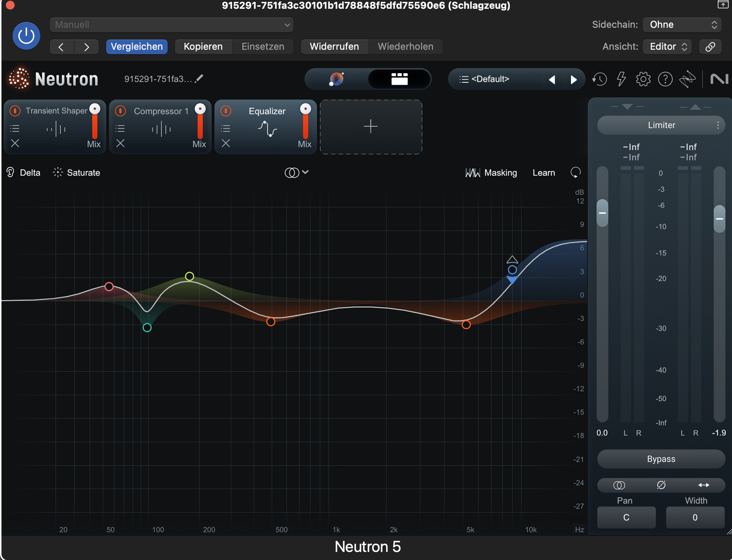Open Neutron settings gear icon
The height and width of the screenshot is (560, 732).
click(643, 79)
